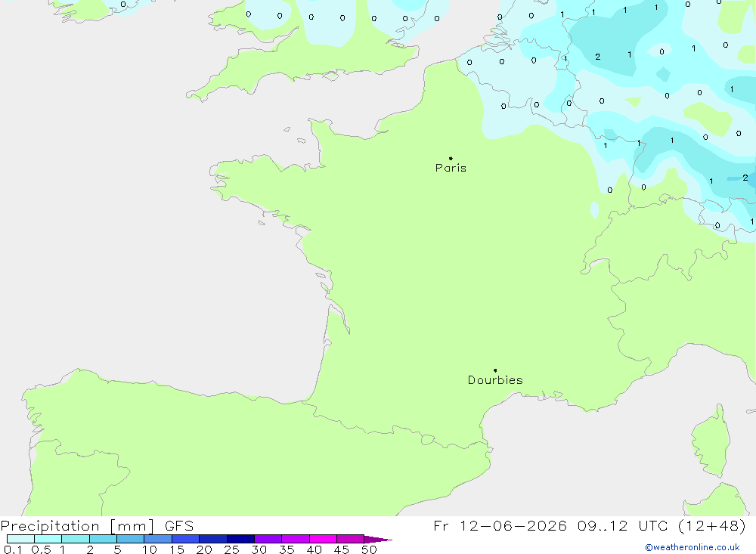Click the Paris city label
The width and height of the screenshot is (756, 554).
coord(451,168)
